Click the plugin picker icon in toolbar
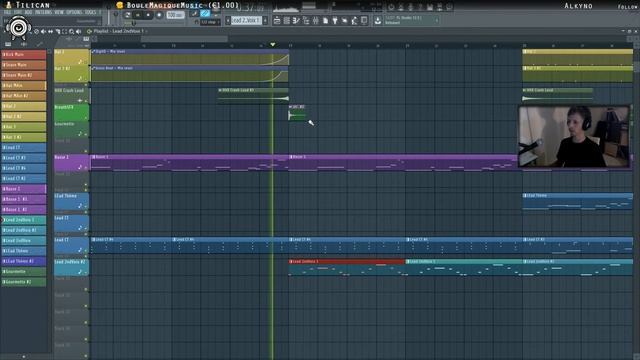 (335, 20)
